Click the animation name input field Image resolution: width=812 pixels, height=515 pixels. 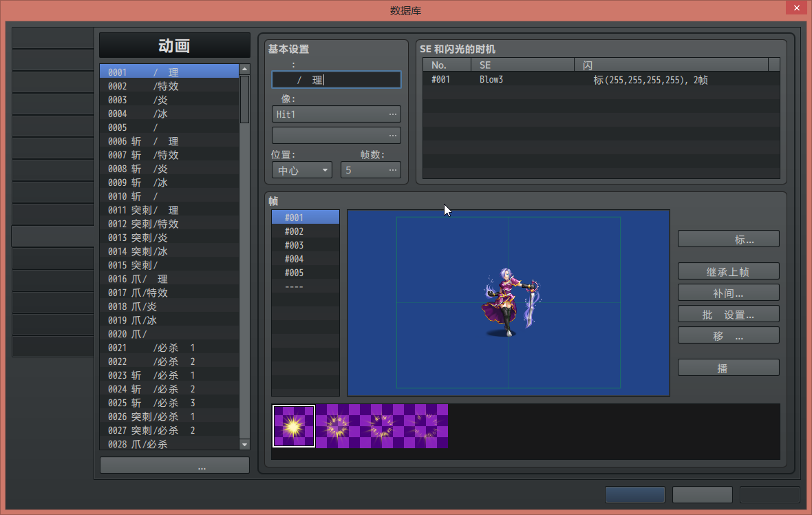click(x=336, y=80)
